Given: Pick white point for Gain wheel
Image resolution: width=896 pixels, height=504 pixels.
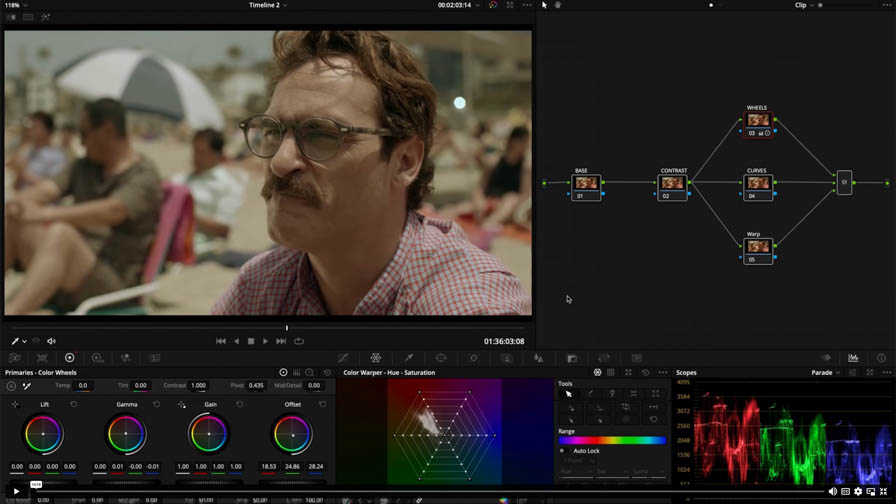Looking at the screenshot, I should tap(182, 404).
